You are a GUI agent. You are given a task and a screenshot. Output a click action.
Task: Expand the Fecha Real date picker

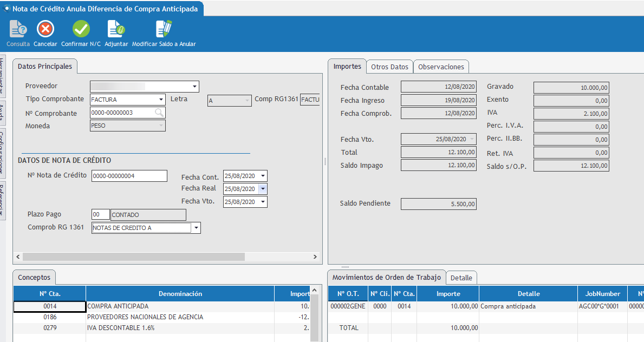click(263, 189)
